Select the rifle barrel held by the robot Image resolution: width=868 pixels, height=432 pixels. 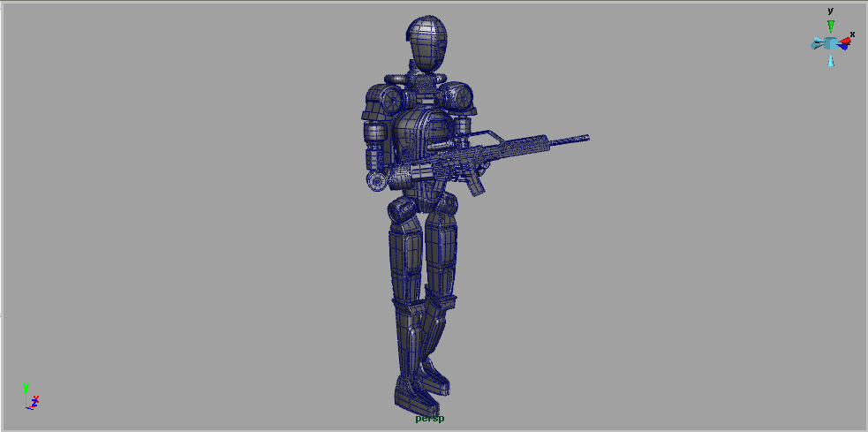(569, 140)
